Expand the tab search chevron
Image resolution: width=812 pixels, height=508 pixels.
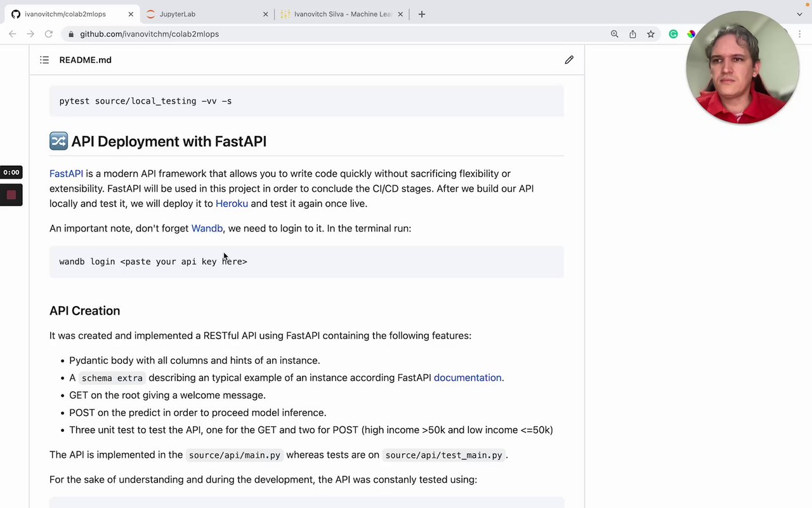tap(799, 14)
